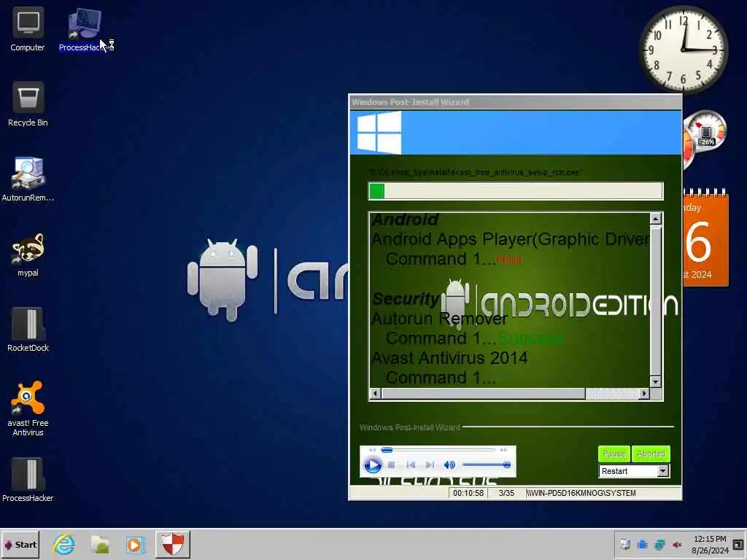Select the ProcessHacker shortcut at top of desktop
Viewport: 747px width, 560px height.
(85, 29)
